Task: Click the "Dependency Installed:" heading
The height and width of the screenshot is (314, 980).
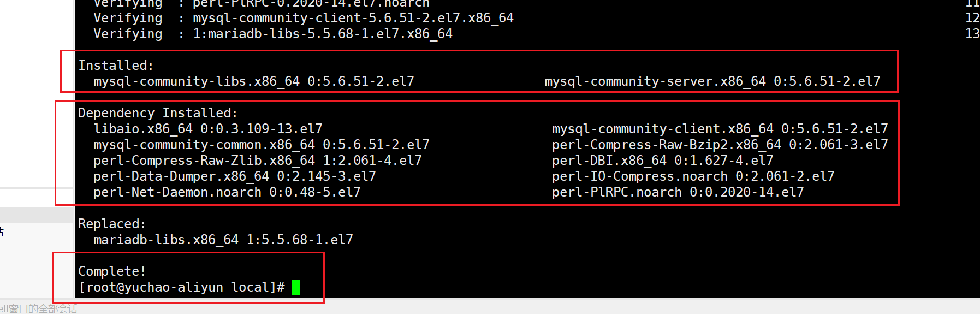Action: [158, 113]
